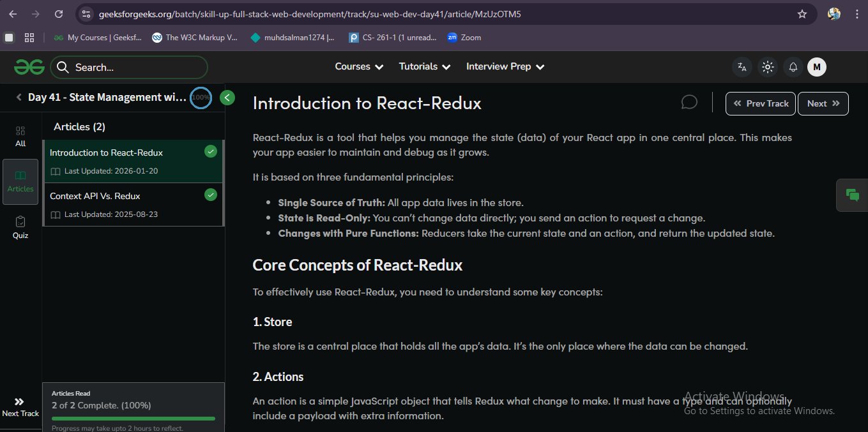Switch to the All tab in sidebar
This screenshot has height=432, width=868.
pos(20,136)
